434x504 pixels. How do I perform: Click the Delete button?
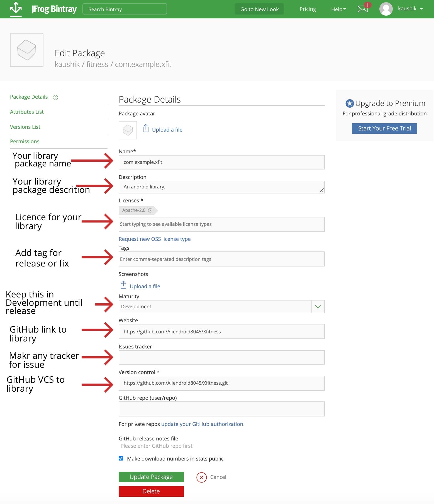click(151, 491)
